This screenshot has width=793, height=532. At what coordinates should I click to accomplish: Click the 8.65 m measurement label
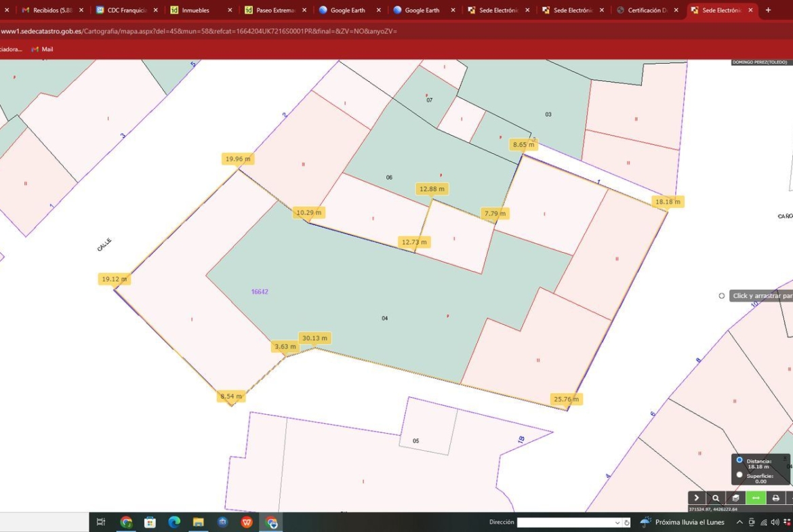coord(523,144)
